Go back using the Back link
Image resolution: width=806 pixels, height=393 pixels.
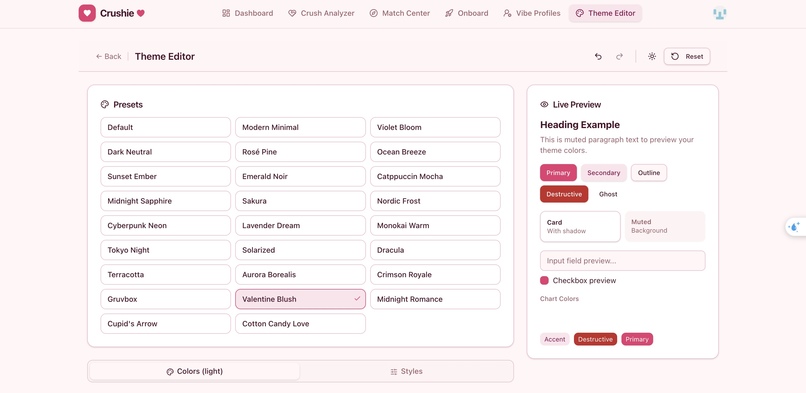click(x=108, y=57)
